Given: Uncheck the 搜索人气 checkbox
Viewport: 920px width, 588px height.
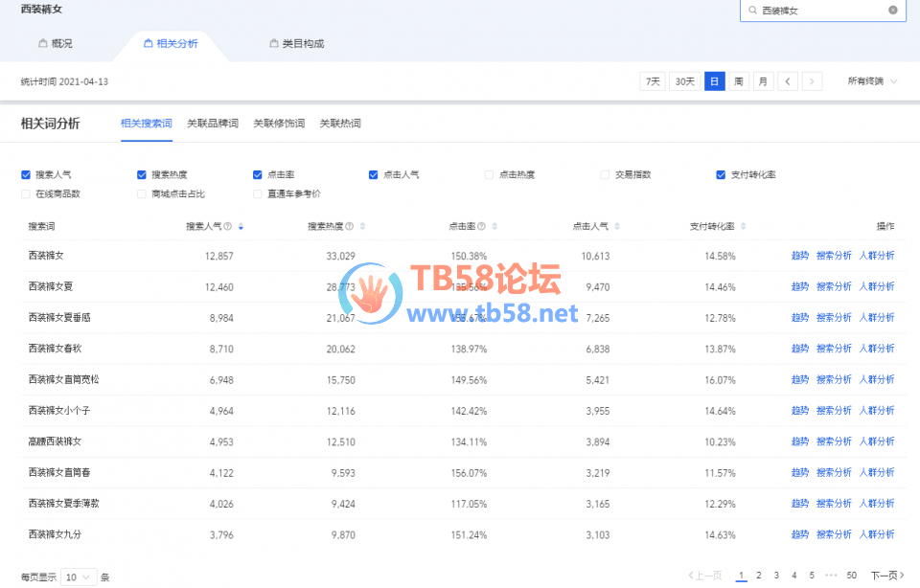Looking at the screenshot, I should (26, 174).
